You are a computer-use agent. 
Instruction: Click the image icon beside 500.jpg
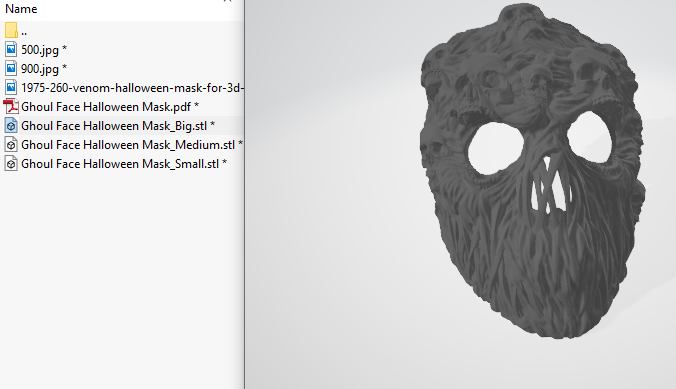(x=11, y=50)
